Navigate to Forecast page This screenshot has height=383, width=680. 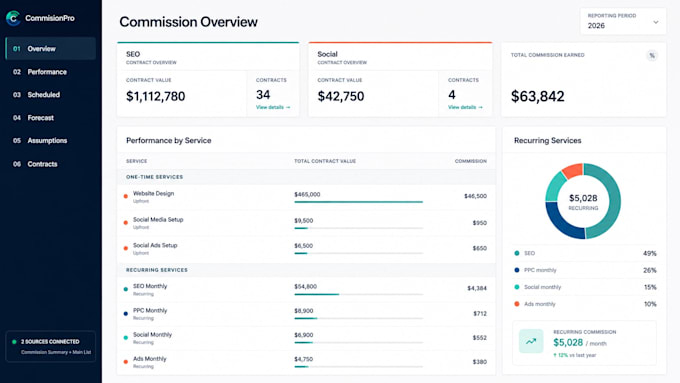coord(51,118)
